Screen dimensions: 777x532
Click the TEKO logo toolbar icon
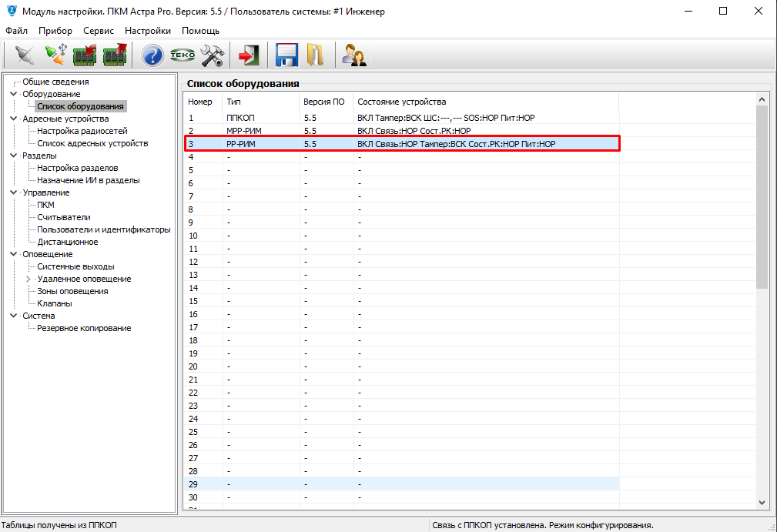point(183,55)
